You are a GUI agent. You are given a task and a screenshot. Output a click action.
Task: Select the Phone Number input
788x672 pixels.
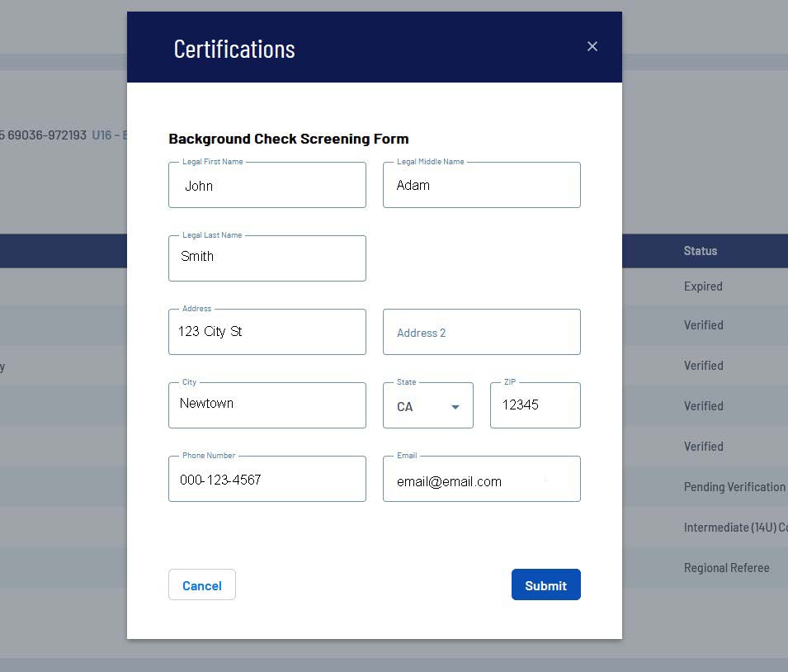267,479
